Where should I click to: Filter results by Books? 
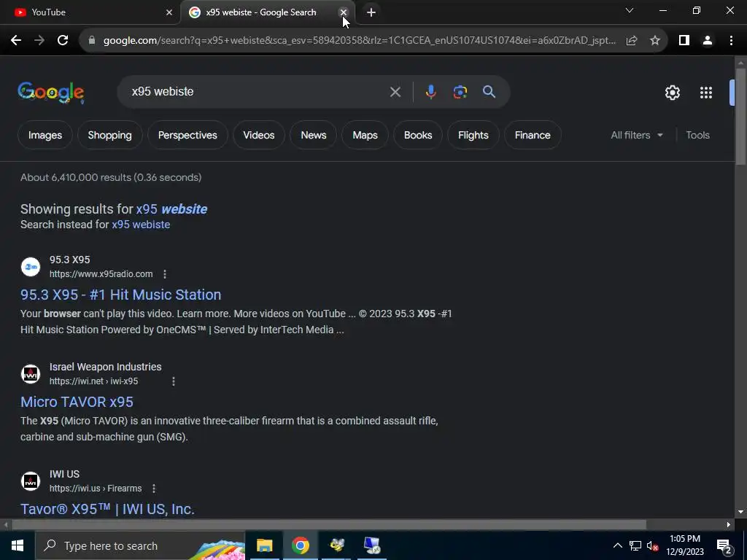(x=418, y=135)
